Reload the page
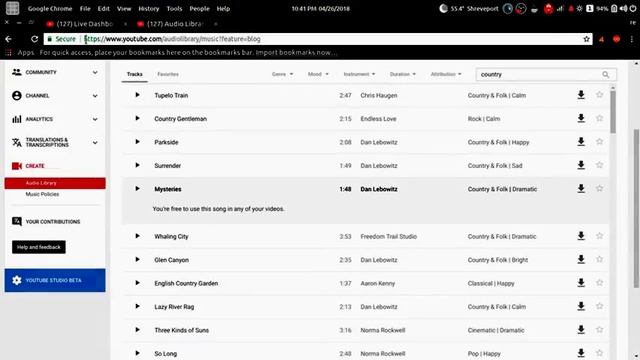 coord(35,39)
